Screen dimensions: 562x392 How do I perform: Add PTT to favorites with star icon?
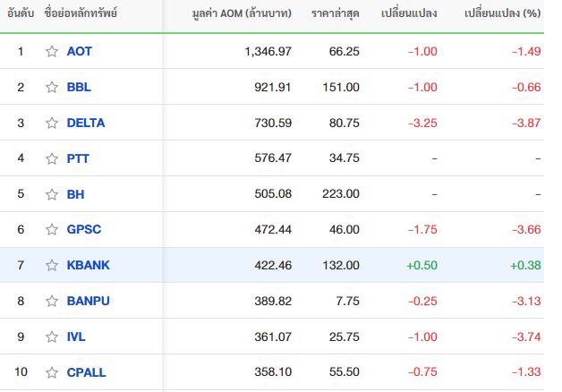52,158
